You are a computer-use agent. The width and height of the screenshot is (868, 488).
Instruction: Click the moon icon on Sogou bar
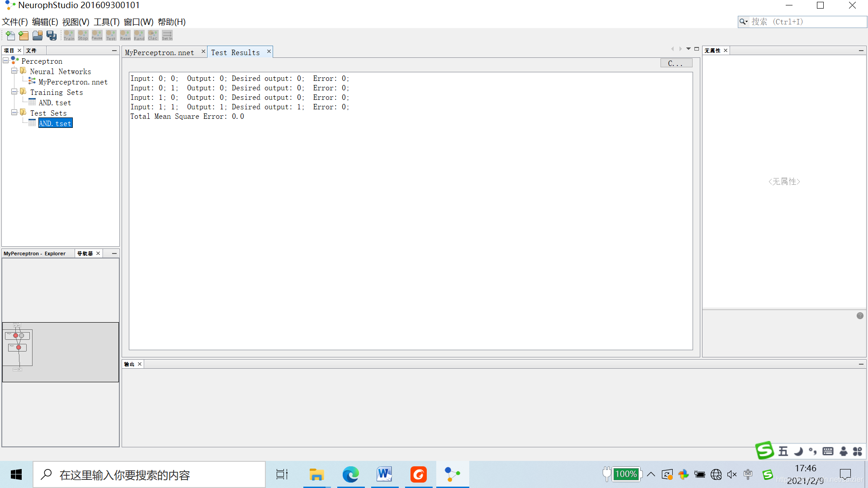[798, 451]
